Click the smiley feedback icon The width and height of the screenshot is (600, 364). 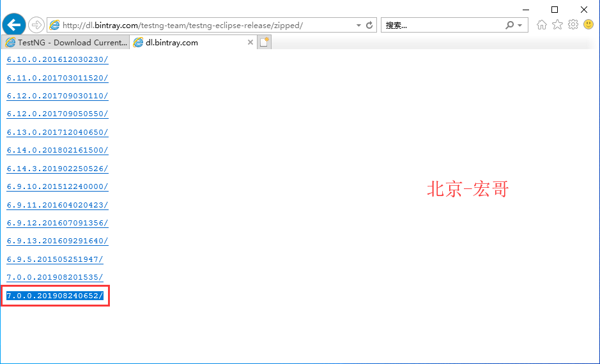coord(588,25)
